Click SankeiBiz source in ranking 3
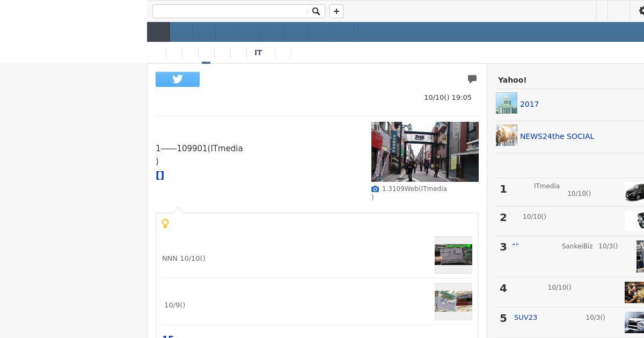This screenshot has height=338, width=644. [x=577, y=246]
